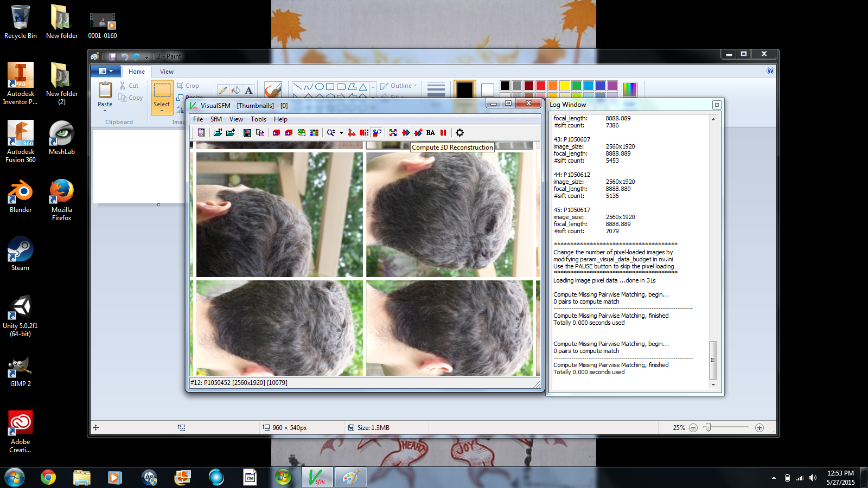Screen dimensions: 868x488
Task: Open the dropdown arrow next to zoom icon
Action: (x=341, y=133)
